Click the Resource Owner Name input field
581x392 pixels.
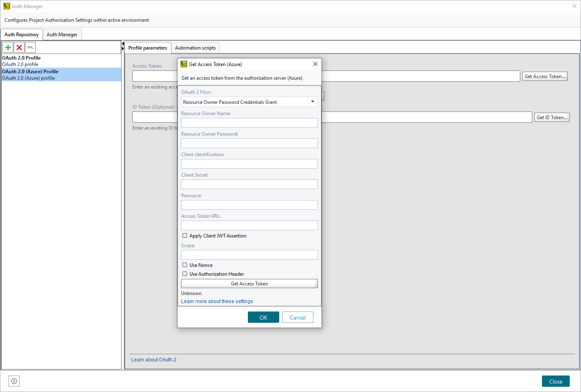(x=249, y=122)
